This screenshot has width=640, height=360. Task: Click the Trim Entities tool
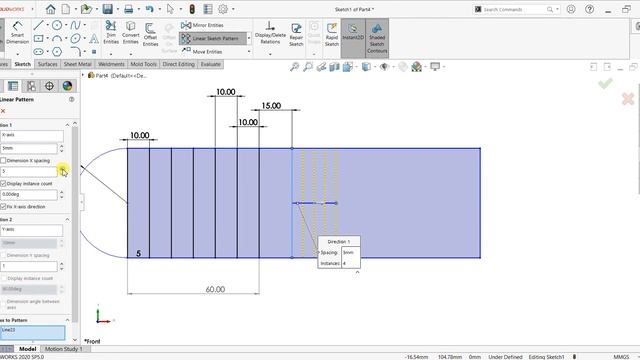pyautogui.click(x=111, y=32)
